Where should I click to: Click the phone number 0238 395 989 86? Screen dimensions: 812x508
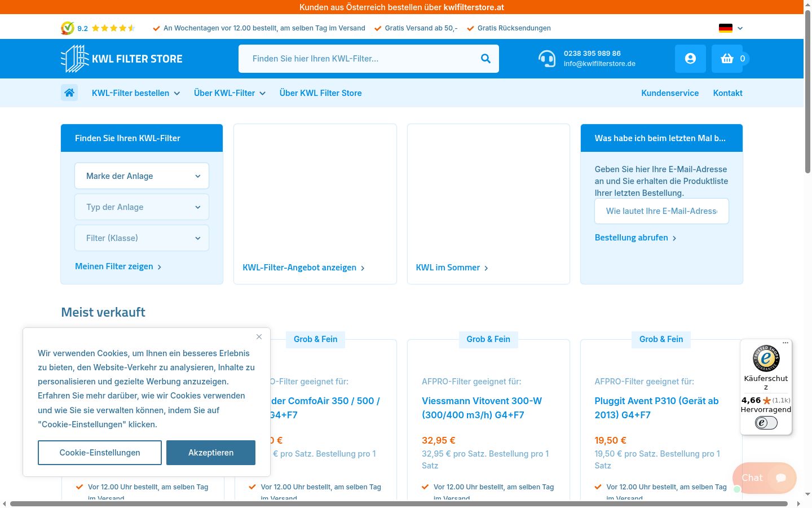pos(592,54)
